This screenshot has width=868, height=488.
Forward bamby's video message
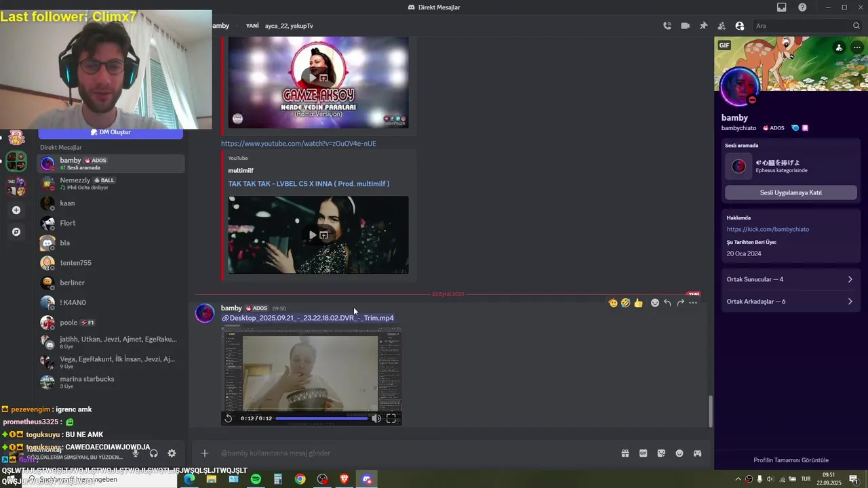680,303
